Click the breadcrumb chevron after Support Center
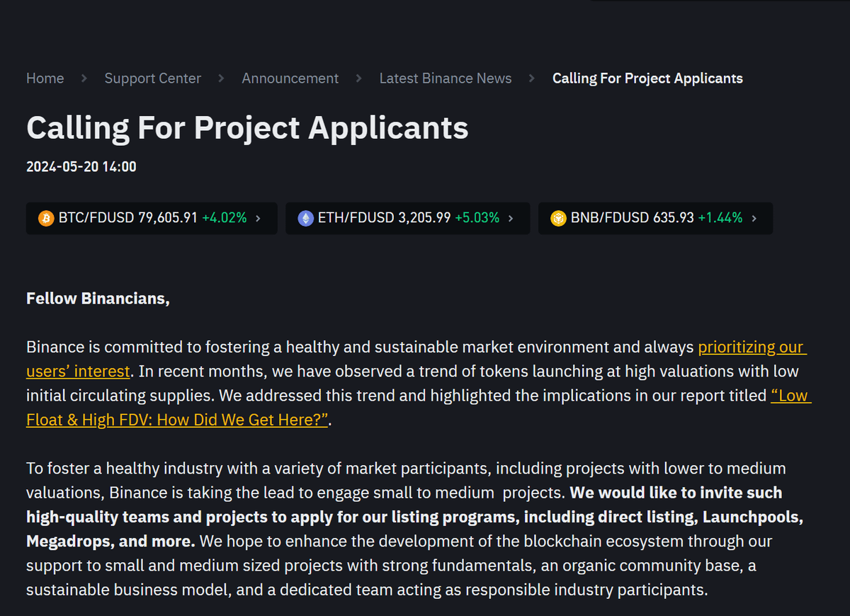This screenshot has height=616, width=850. [x=222, y=79]
